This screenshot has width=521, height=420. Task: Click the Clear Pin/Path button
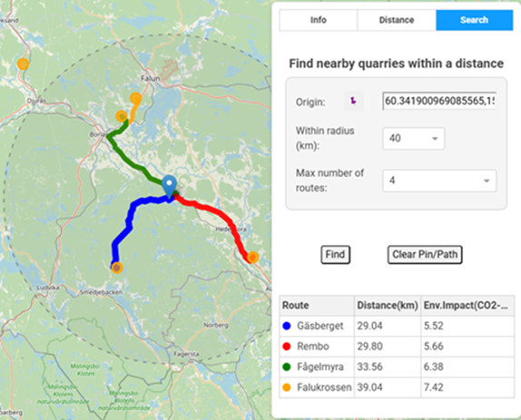point(425,255)
